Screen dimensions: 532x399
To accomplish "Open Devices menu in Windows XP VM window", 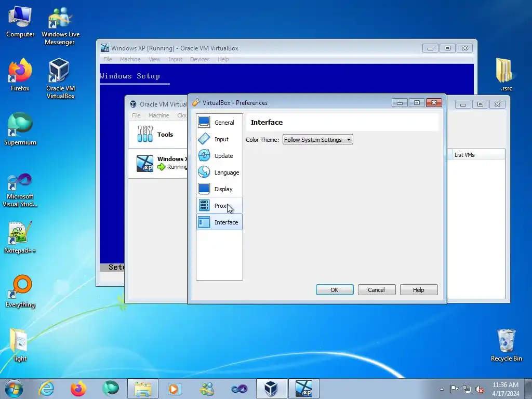I will coord(200,59).
